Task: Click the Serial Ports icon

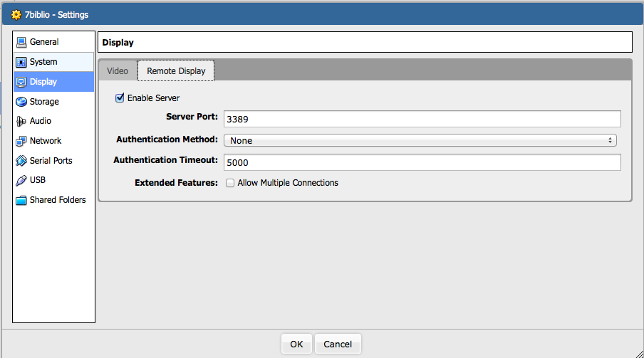Action: coord(21,161)
